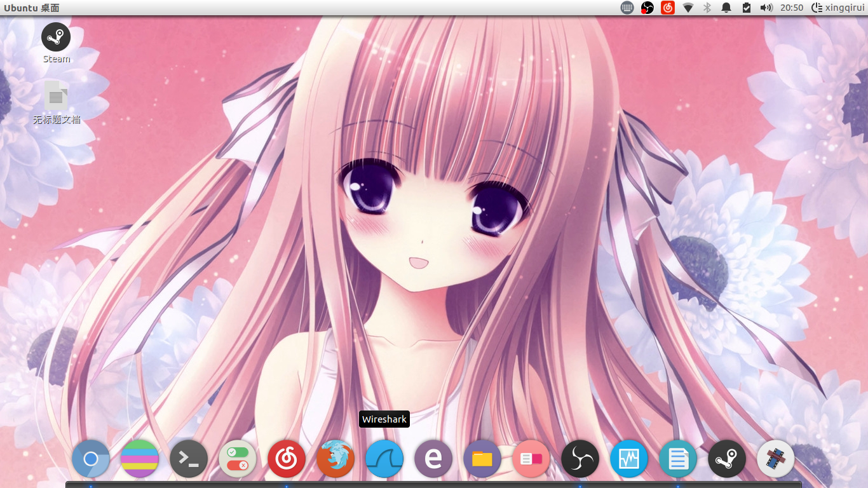
Task: Launch NetEase Cloud Music from dock
Action: [x=287, y=459]
